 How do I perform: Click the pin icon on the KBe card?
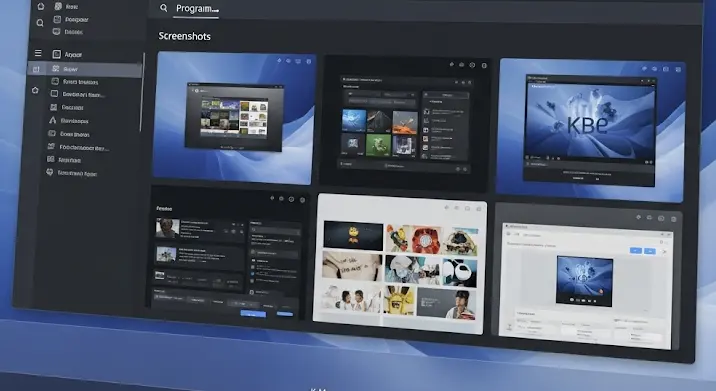coord(644,69)
